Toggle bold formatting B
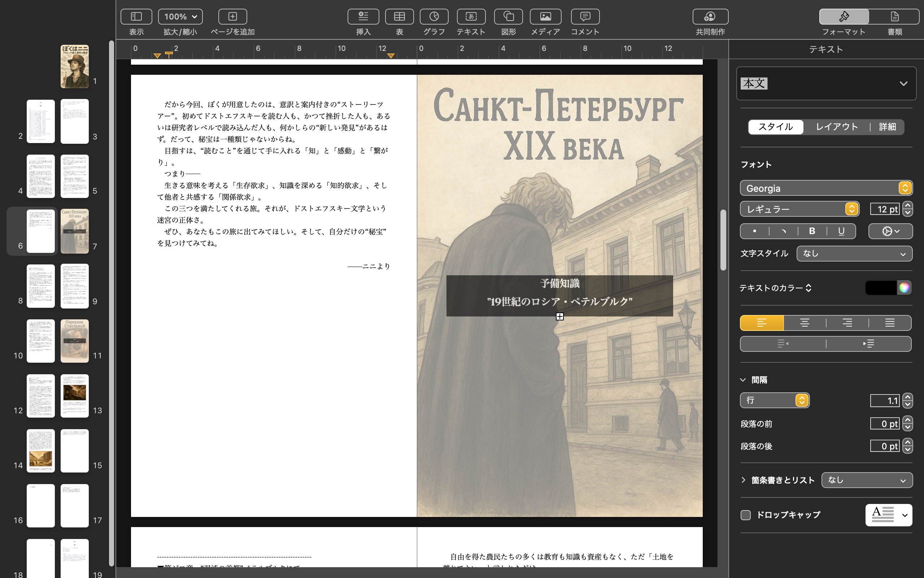The height and width of the screenshot is (578, 924). click(812, 231)
